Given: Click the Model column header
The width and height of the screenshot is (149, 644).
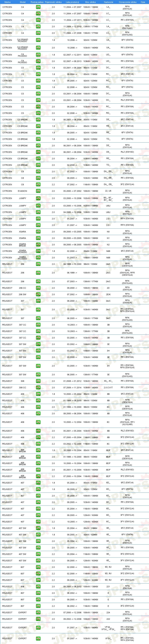Looking at the screenshot, I should click(22, 2).
